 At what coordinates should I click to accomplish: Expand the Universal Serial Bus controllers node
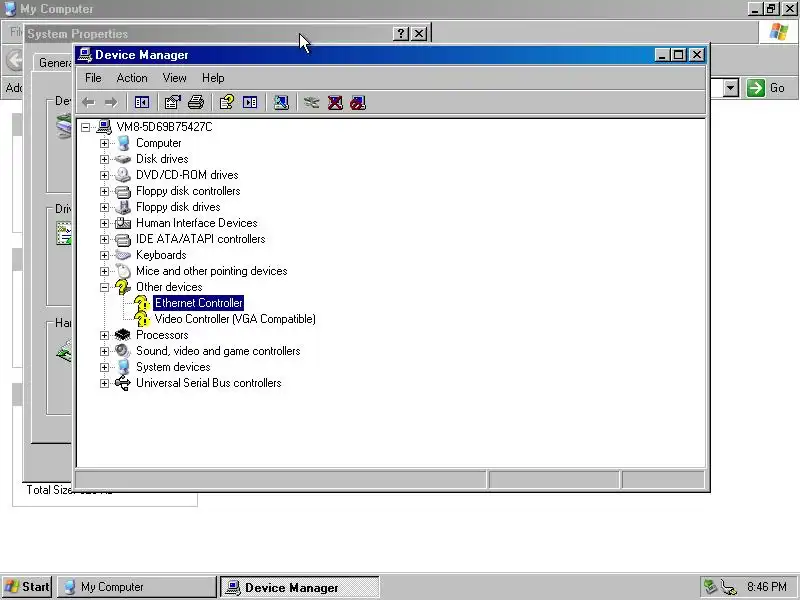[x=104, y=383]
